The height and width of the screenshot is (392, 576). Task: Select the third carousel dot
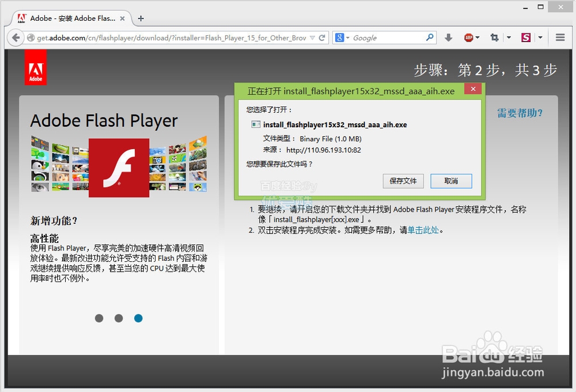coord(138,318)
